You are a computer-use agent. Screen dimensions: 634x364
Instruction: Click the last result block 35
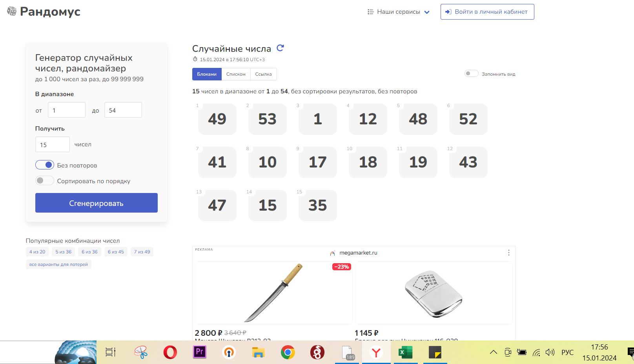point(318,206)
